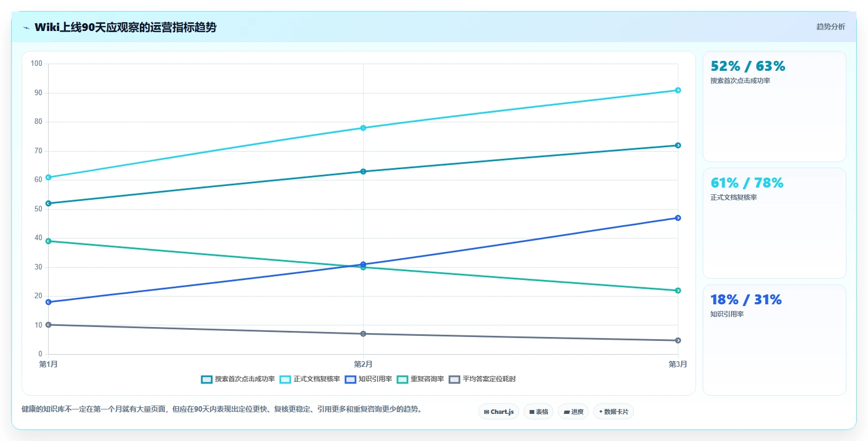Click the 正式文档复核率 point at 第2月
The width and height of the screenshot is (868, 441).
coord(363,128)
